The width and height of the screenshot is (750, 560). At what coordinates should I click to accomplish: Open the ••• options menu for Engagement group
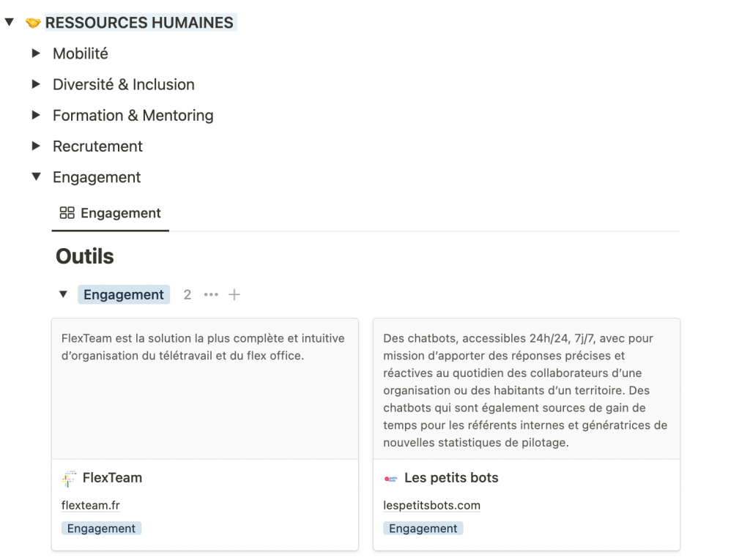click(x=211, y=294)
